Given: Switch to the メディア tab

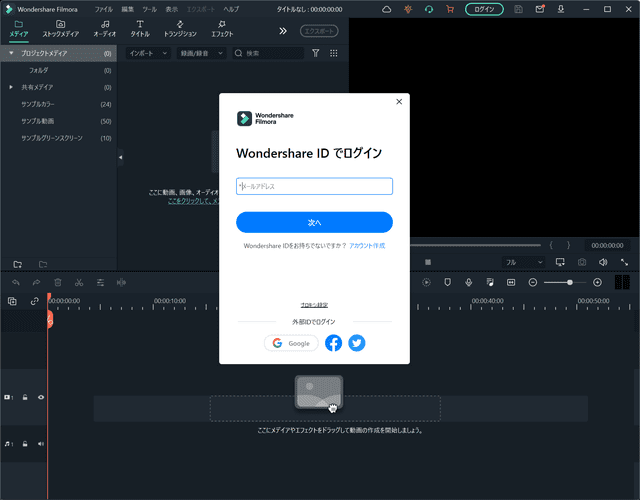Looking at the screenshot, I should point(19,29).
